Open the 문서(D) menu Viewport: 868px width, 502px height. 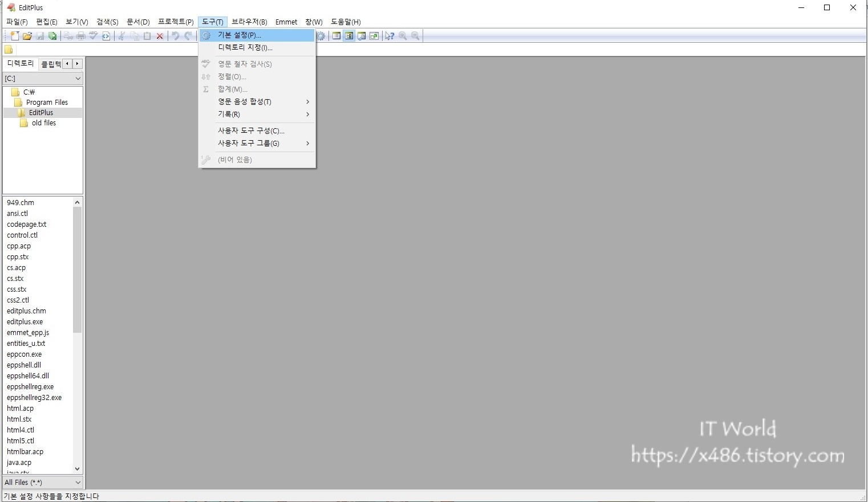(x=138, y=22)
